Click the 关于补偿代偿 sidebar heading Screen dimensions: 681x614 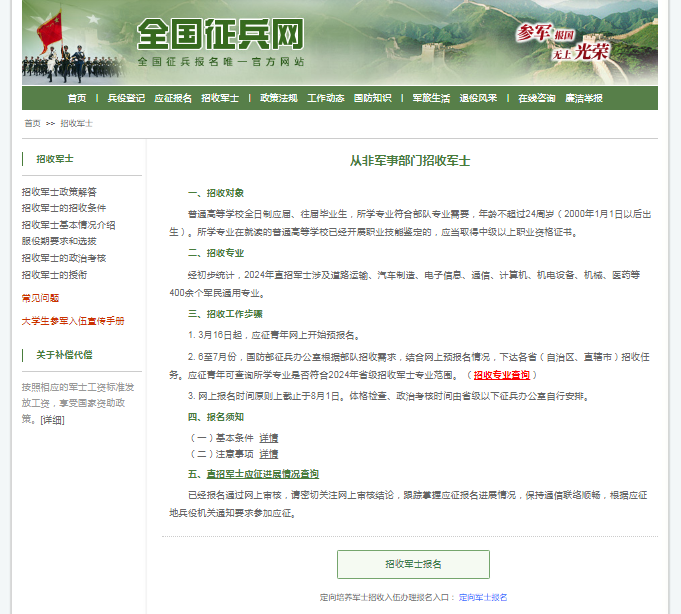coord(64,355)
